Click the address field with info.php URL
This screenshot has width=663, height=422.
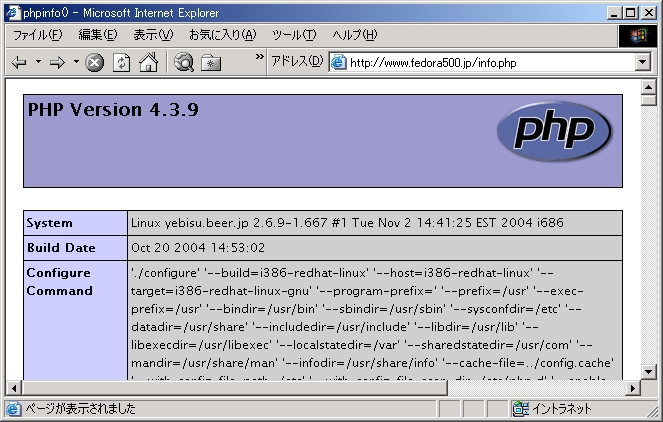pyautogui.click(x=482, y=63)
